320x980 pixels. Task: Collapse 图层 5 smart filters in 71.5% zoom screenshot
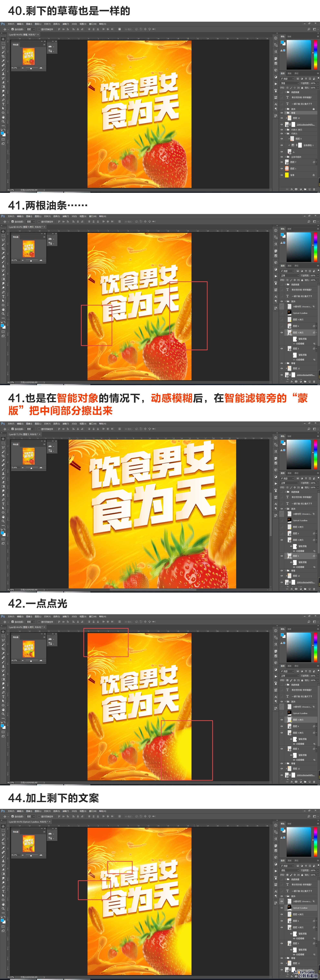(x=317, y=556)
